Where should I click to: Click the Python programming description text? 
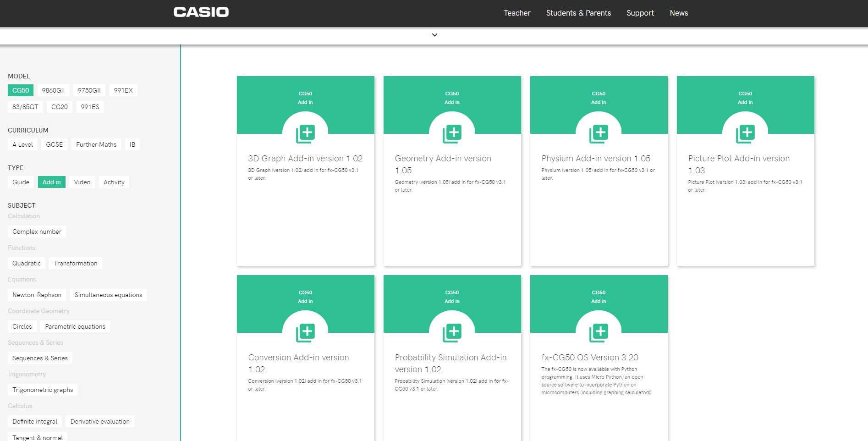coord(597,381)
